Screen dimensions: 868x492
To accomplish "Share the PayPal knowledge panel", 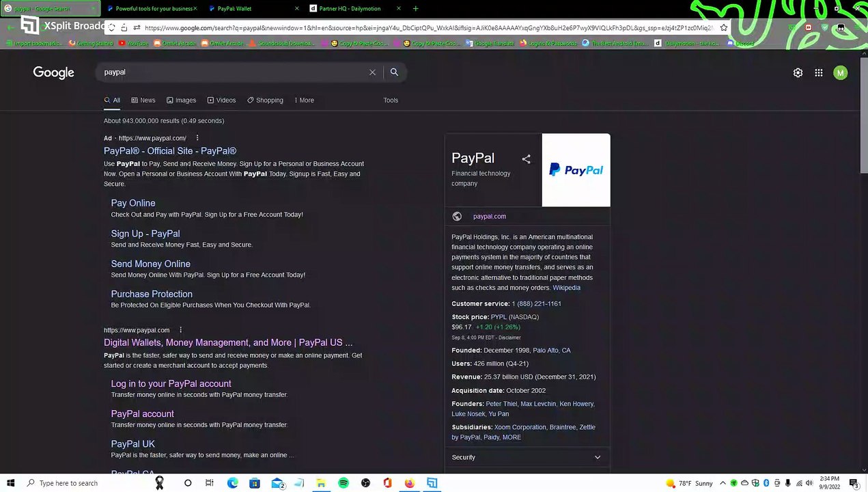I will coord(526,159).
